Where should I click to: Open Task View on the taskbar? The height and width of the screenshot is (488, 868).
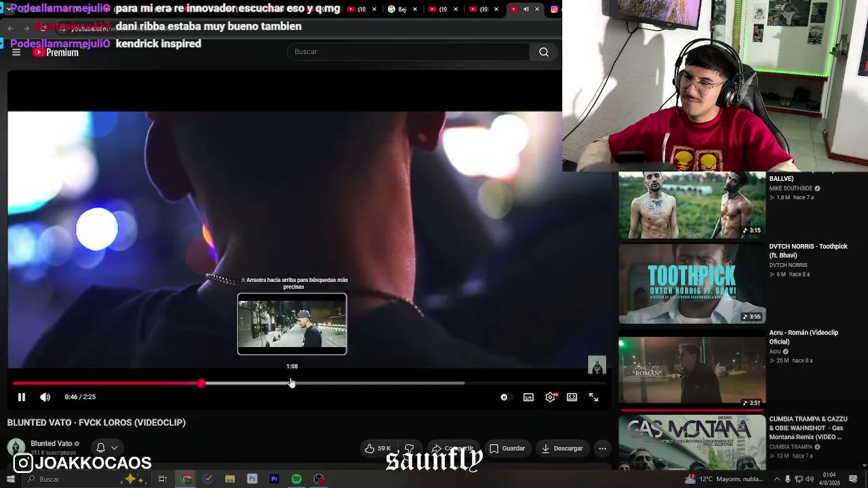click(x=163, y=479)
